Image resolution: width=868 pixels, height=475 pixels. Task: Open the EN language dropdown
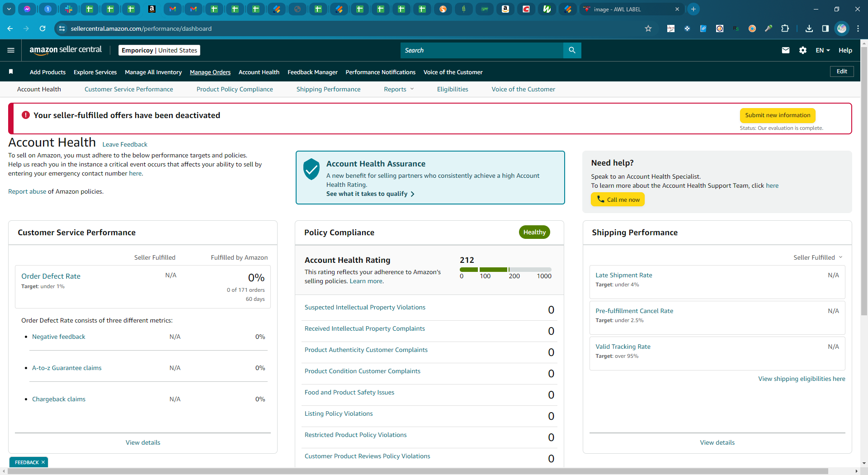pyautogui.click(x=823, y=50)
